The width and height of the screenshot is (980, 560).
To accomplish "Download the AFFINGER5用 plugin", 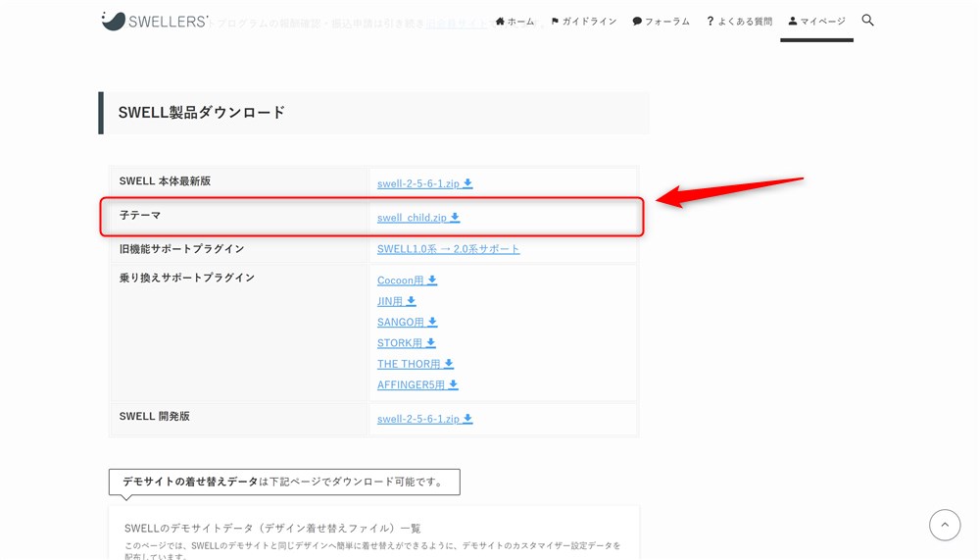I will [417, 384].
